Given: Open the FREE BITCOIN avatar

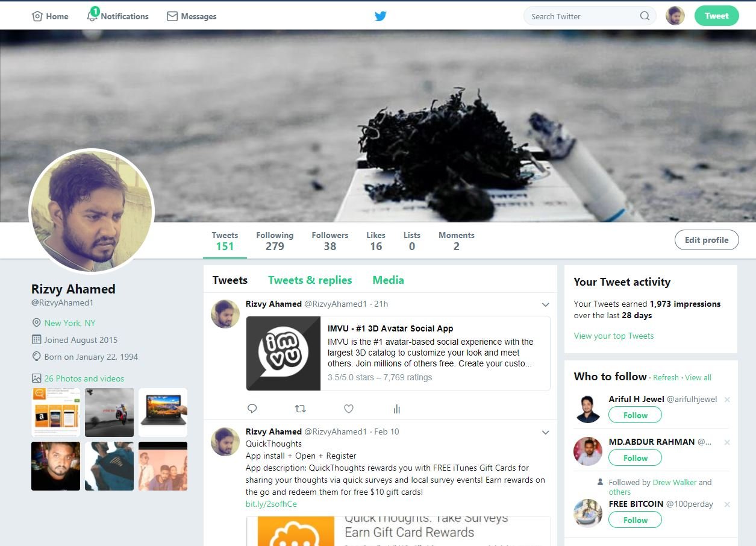Looking at the screenshot, I should 588,513.
